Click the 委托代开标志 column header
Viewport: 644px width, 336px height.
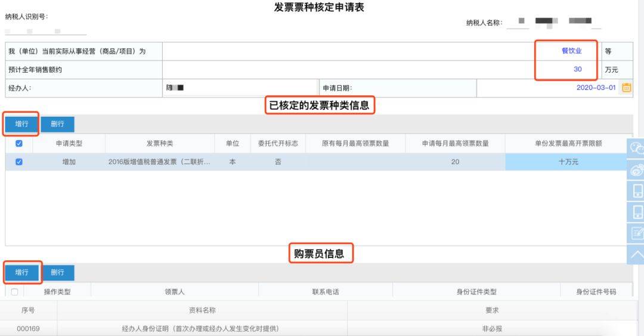[278, 144]
